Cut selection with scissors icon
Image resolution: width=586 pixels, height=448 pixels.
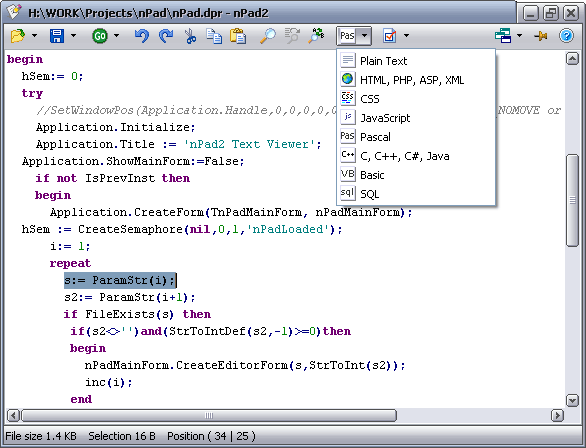tap(190, 36)
